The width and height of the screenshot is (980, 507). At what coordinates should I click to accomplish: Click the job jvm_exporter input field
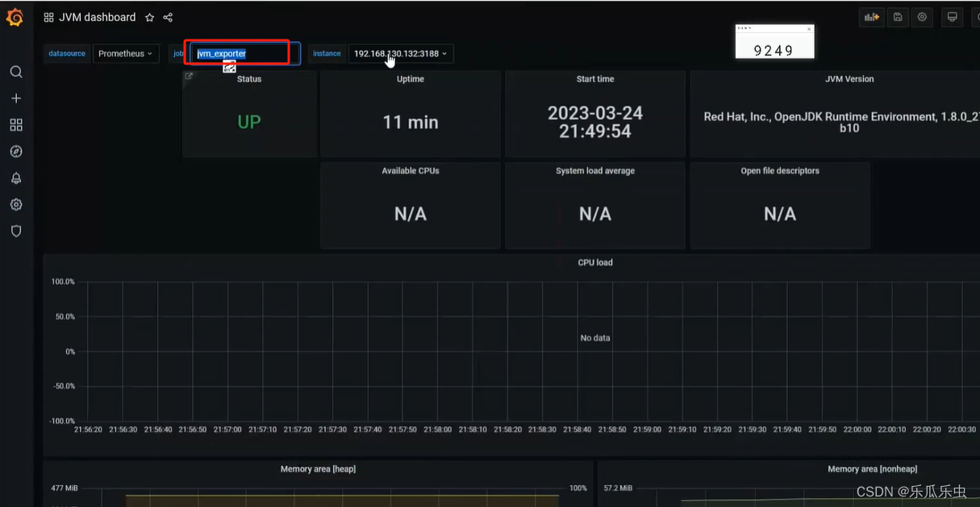(245, 54)
